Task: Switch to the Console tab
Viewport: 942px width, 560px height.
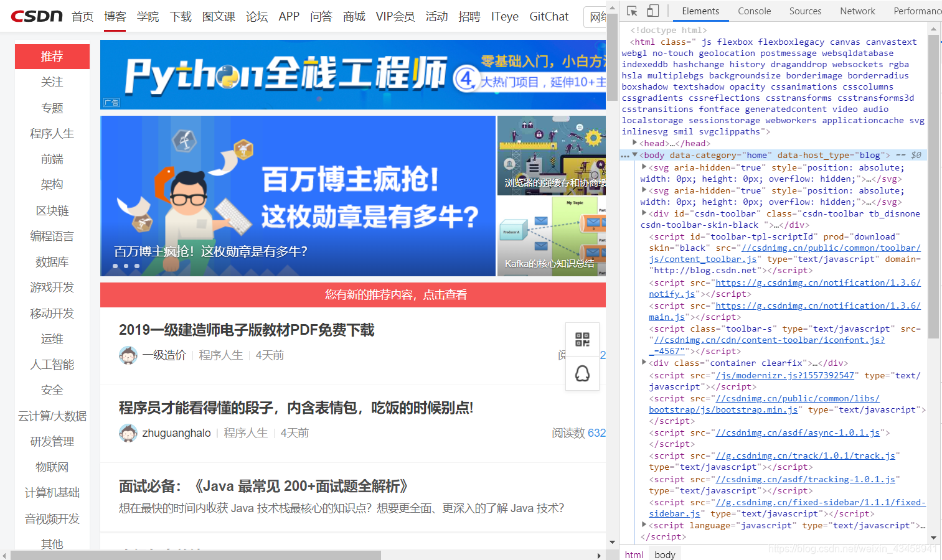Action: tap(754, 11)
